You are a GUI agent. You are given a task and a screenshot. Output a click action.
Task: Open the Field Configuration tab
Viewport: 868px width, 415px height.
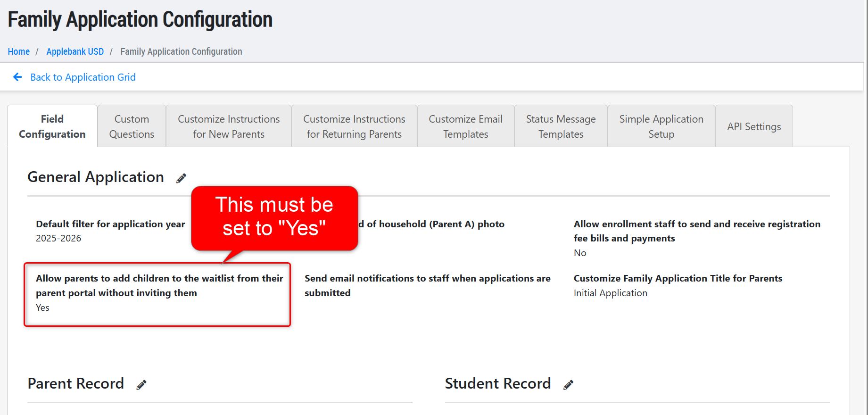point(52,126)
